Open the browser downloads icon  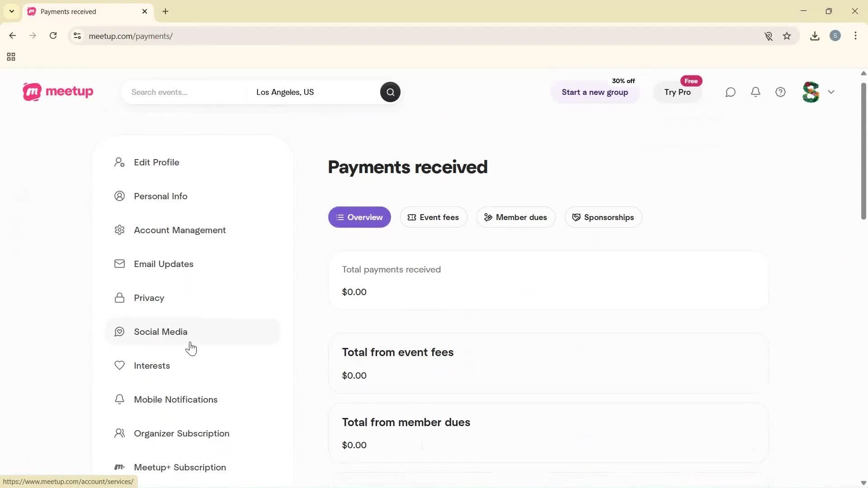coord(815,36)
